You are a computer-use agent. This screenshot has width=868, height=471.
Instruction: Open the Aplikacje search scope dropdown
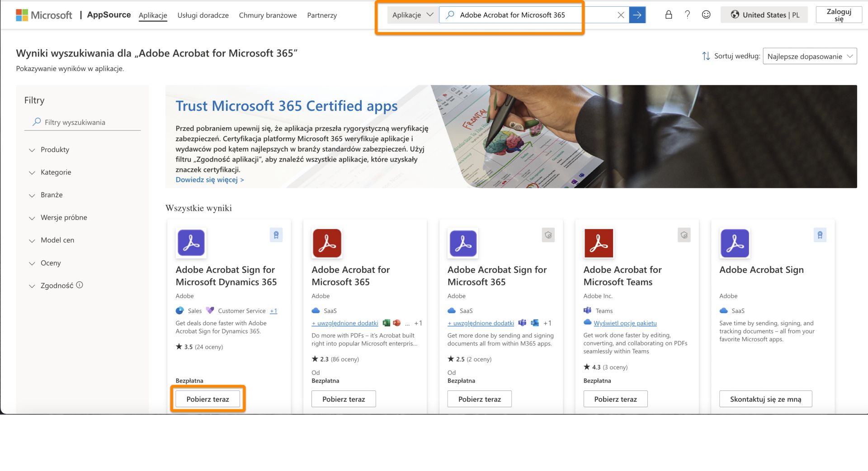(x=413, y=15)
